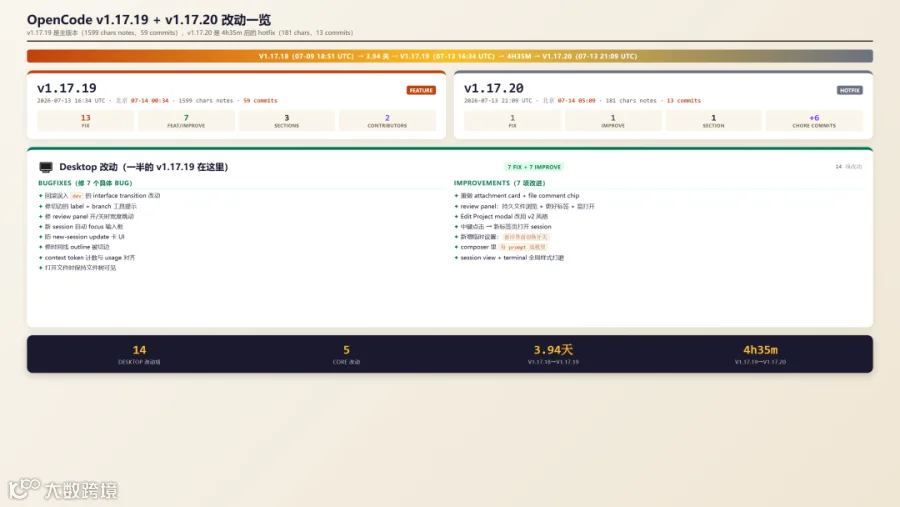Click the monitor icon beside Desktop 改动
This screenshot has height=507, width=900.
[x=45, y=167]
